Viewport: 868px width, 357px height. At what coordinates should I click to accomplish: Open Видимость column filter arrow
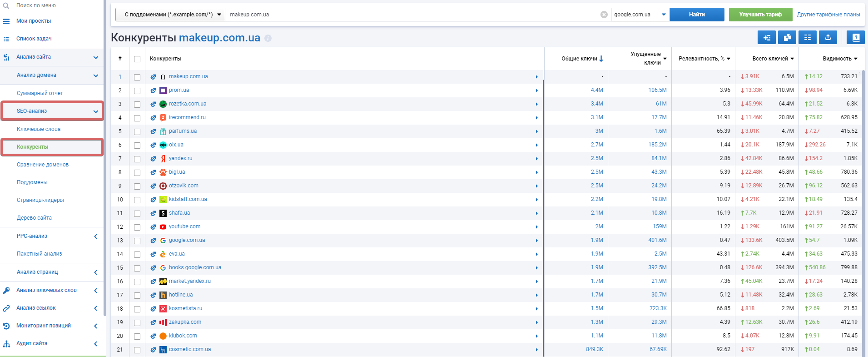tap(856, 59)
